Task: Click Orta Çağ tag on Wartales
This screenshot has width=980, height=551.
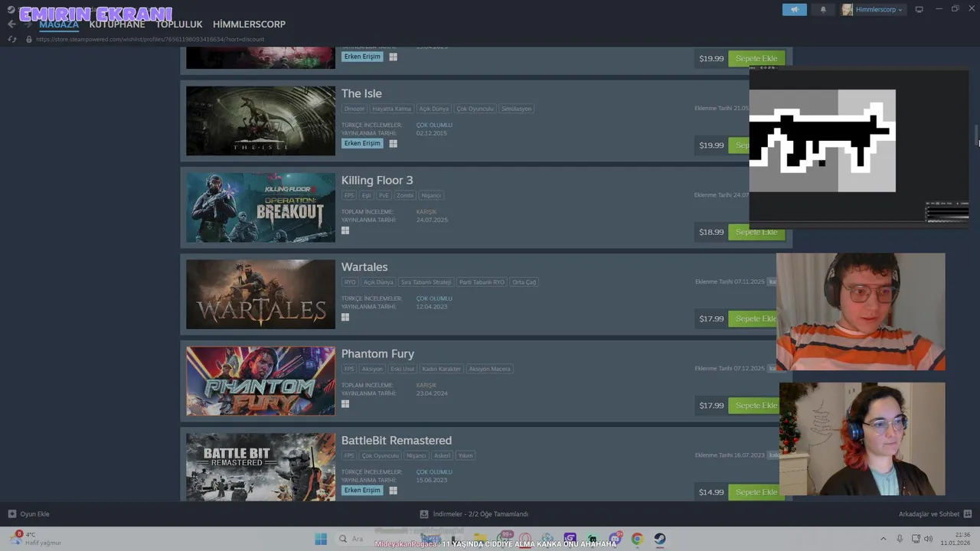Action: 524,282
